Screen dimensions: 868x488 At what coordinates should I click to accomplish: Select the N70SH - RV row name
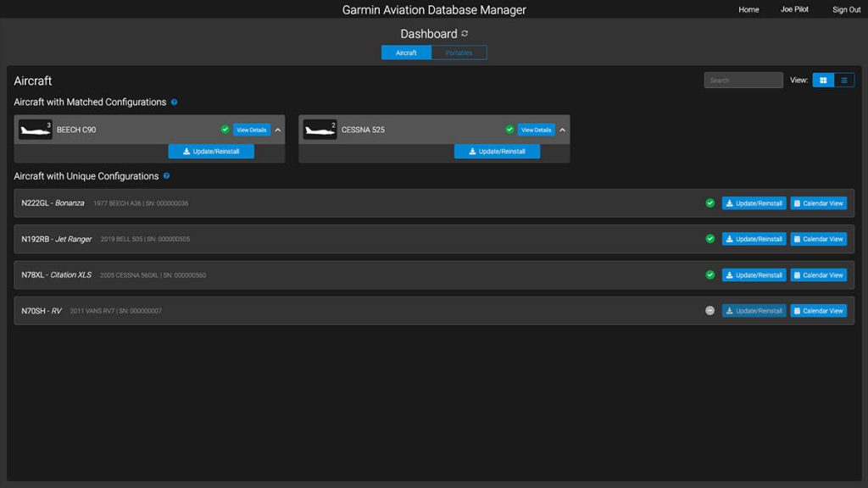tap(42, 311)
